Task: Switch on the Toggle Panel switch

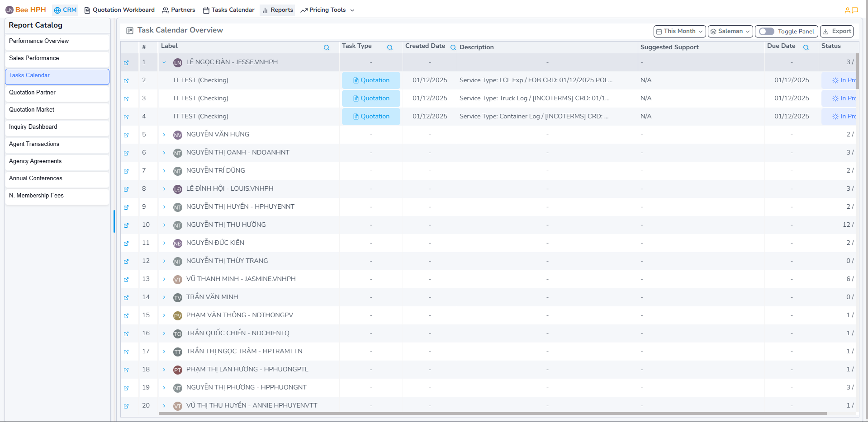Action: [x=767, y=31]
